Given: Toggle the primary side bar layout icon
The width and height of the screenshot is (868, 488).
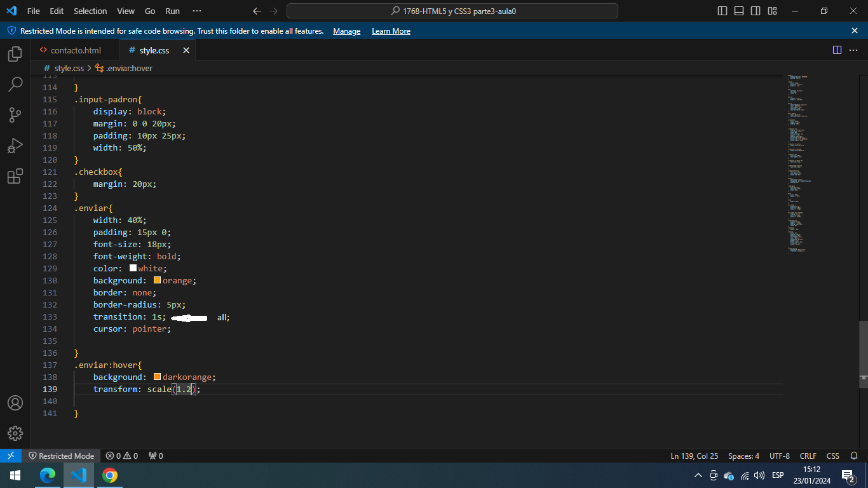Looking at the screenshot, I should click(722, 11).
